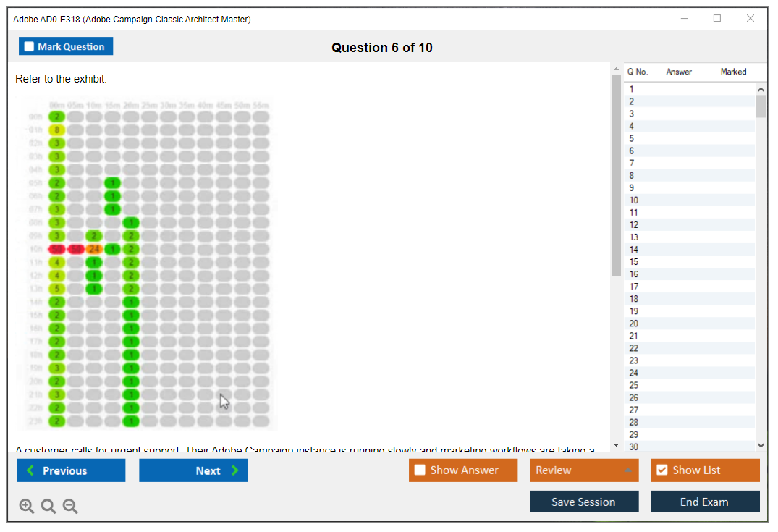Go to the Previous question
The image size is (778, 532).
coord(71,470)
